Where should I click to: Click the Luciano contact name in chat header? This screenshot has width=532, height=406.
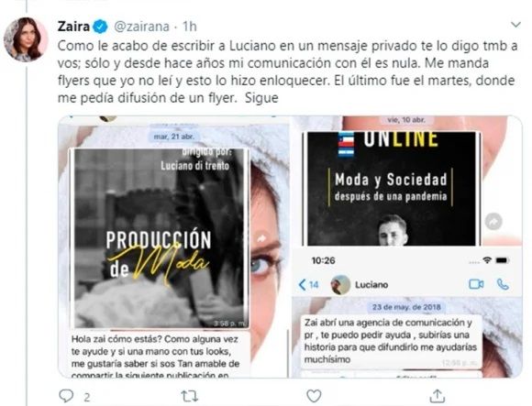tap(371, 285)
